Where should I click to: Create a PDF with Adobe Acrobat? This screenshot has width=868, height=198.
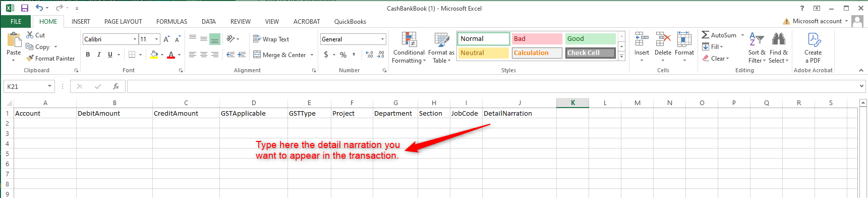[x=813, y=47]
